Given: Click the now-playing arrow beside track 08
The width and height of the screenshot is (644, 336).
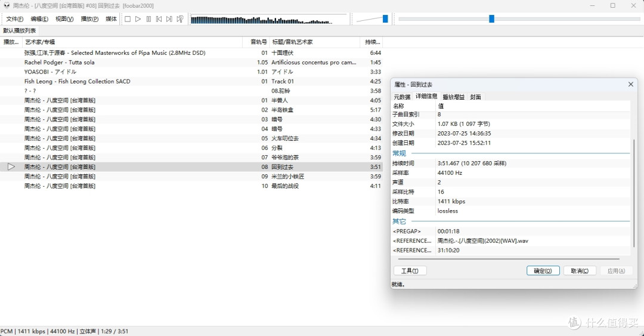Looking at the screenshot, I should click(x=11, y=167).
